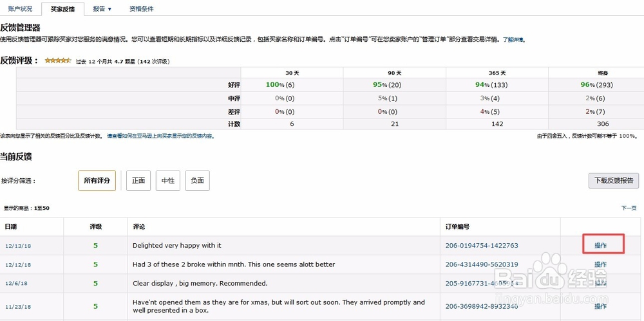
Task: Open order 206-0194754-1422763
Action: point(482,246)
